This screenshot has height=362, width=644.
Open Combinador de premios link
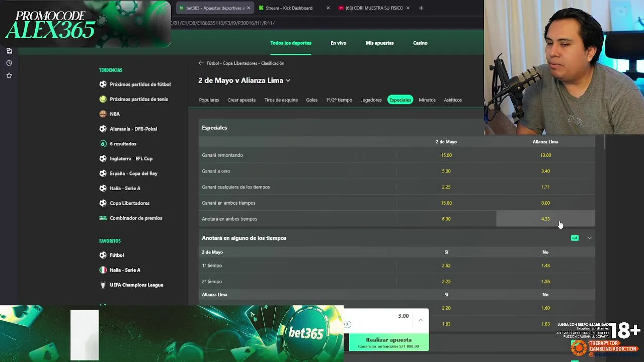click(x=136, y=218)
